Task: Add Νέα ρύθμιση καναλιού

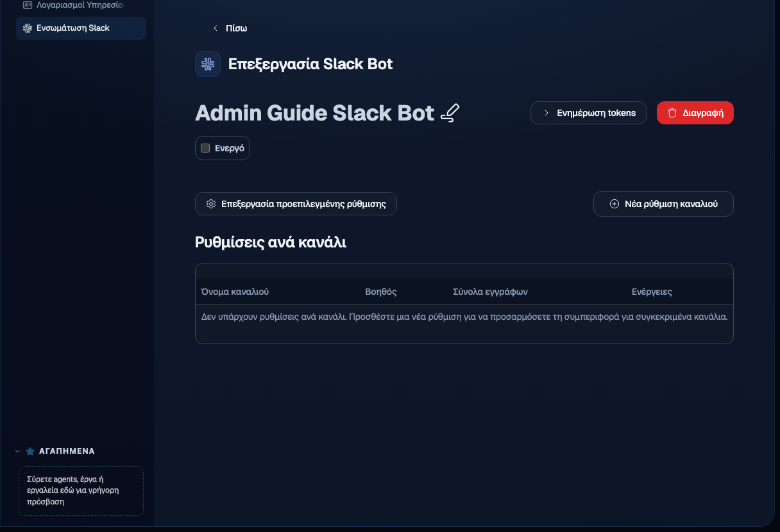Action: click(x=663, y=204)
